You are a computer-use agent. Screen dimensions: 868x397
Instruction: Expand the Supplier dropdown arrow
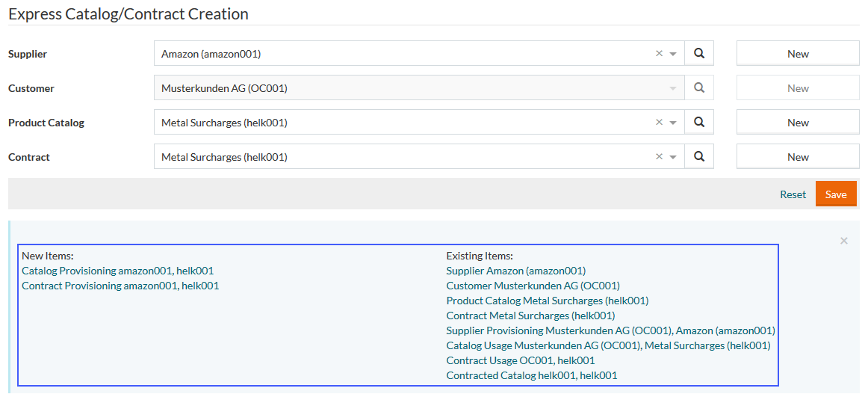click(x=673, y=54)
